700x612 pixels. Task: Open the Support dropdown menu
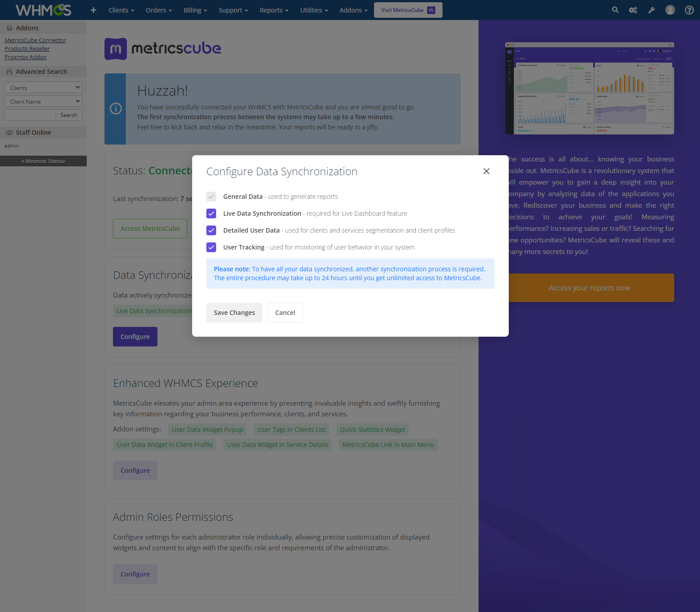pyautogui.click(x=233, y=10)
